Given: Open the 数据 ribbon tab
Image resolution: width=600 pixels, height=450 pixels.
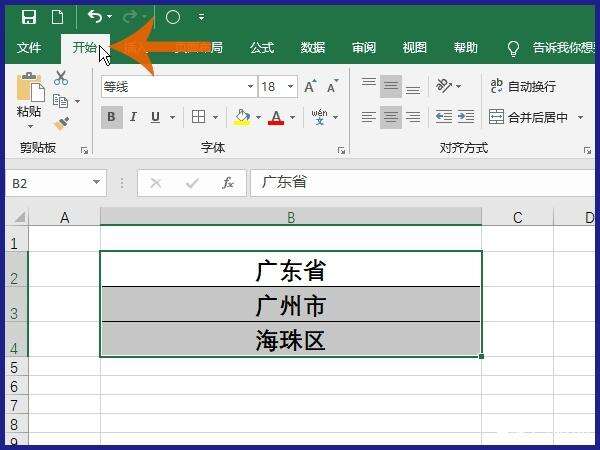Looking at the screenshot, I should [313, 48].
